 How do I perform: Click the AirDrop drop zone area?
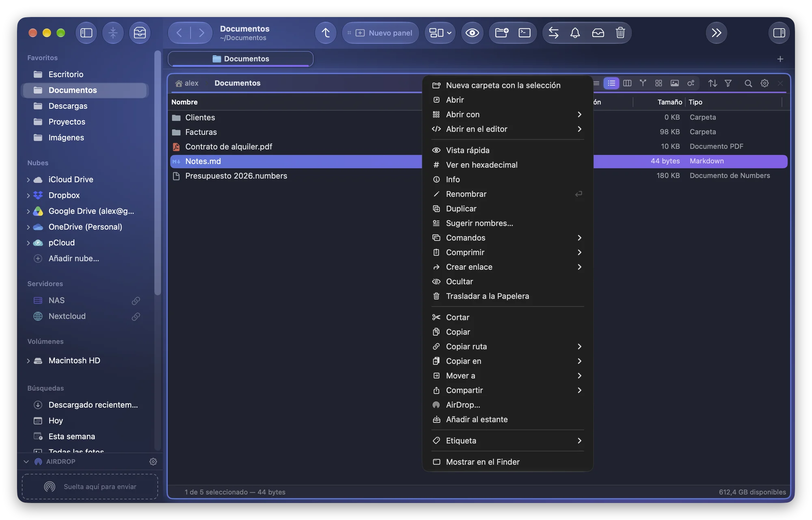(90, 486)
